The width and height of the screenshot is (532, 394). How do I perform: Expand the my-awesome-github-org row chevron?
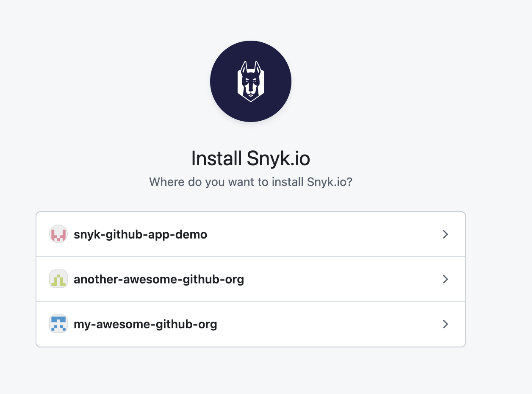click(x=445, y=324)
